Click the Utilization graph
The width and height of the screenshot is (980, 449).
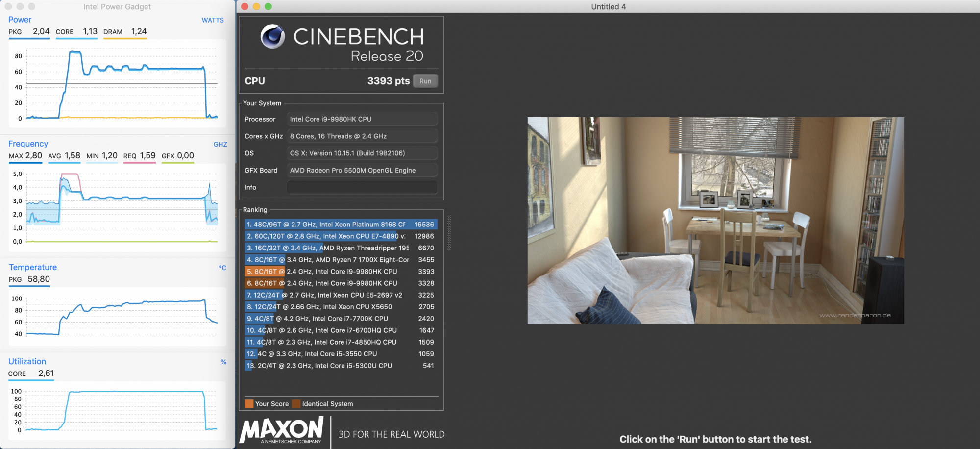[x=118, y=411]
